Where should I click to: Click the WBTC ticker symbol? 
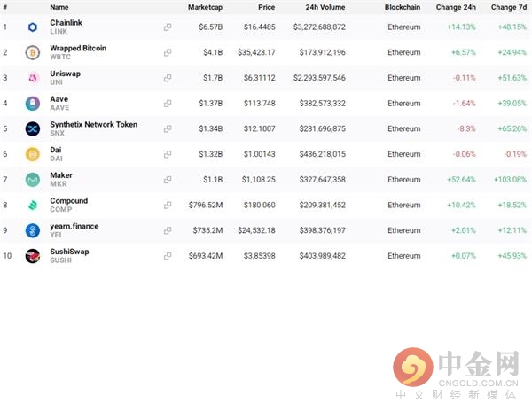point(60,57)
